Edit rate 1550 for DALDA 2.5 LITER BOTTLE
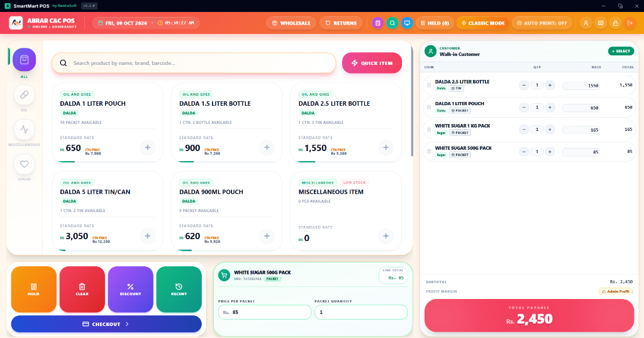Image resolution: width=644 pixels, height=338 pixels. (x=582, y=86)
